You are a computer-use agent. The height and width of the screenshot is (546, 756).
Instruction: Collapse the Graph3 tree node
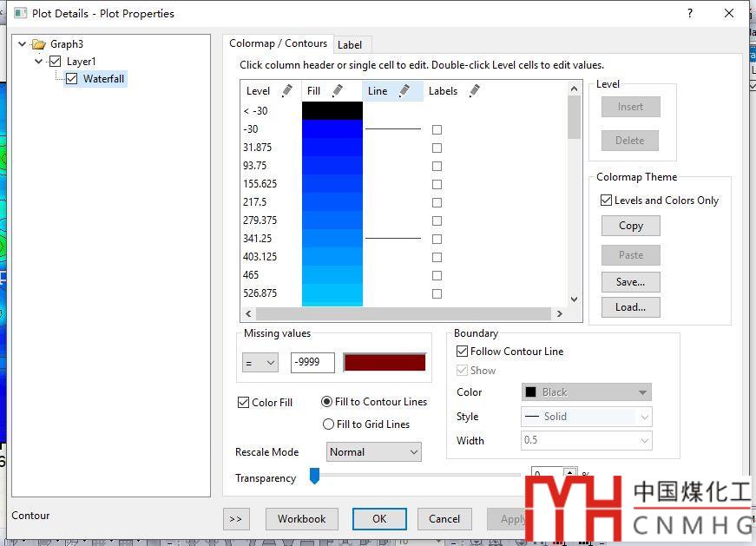[x=22, y=44]
